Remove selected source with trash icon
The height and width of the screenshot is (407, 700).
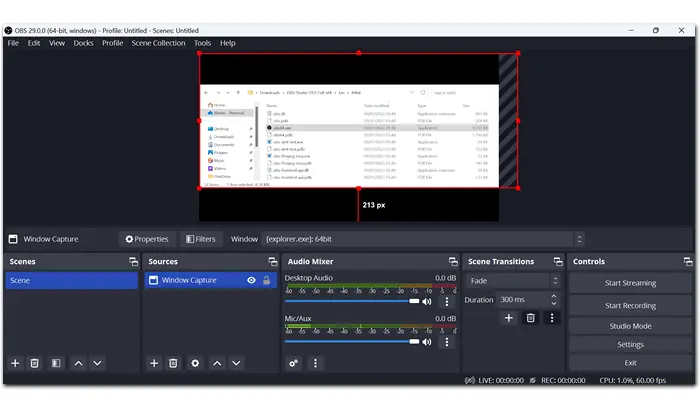coord(173,363)
